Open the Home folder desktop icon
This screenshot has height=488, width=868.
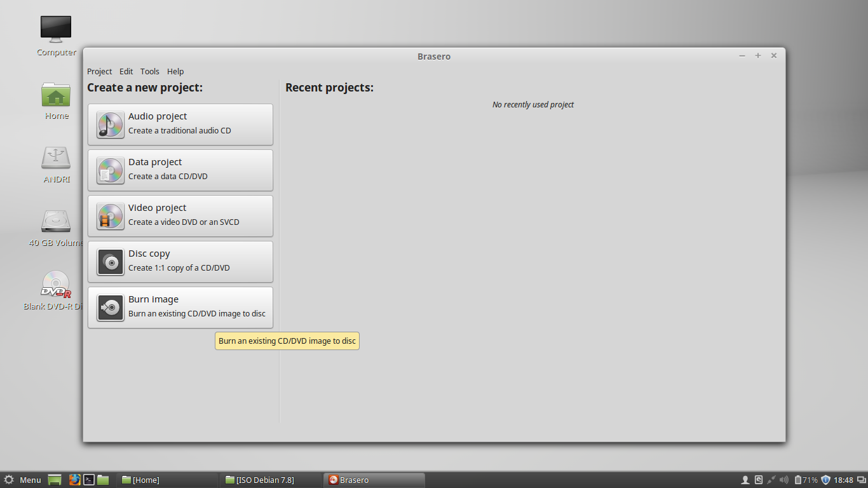pyautogui.click(x=56, y=101)
